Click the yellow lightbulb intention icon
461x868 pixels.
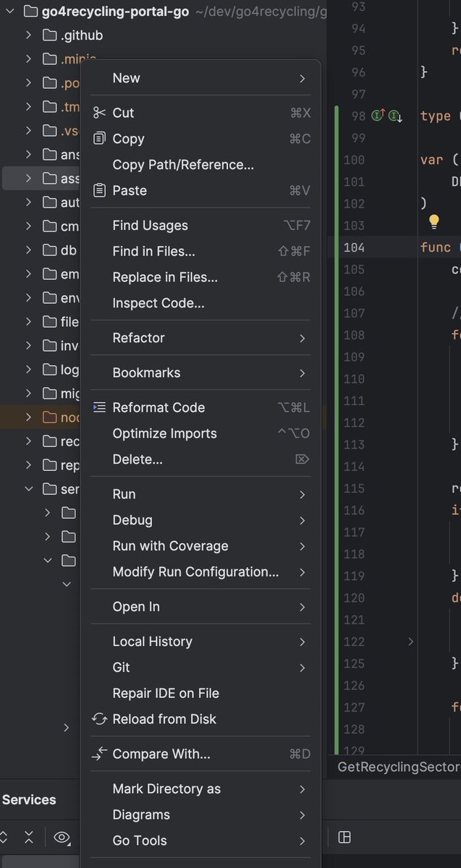click(433, 221)
